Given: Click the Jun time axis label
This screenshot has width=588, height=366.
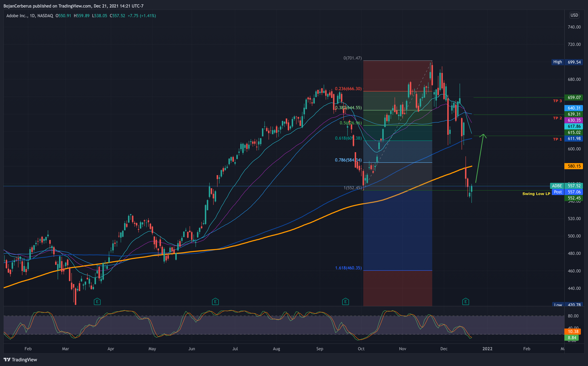Looking at the screenshot, I should 191,349.
